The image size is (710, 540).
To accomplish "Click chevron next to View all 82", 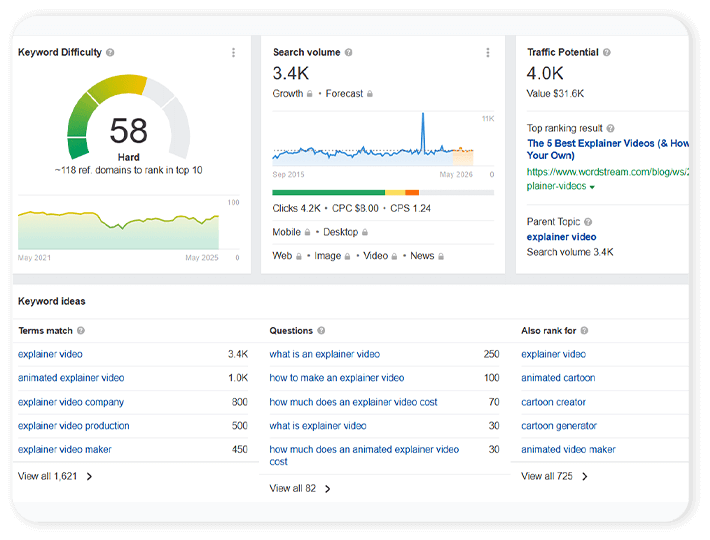I will tap(328, 488).
